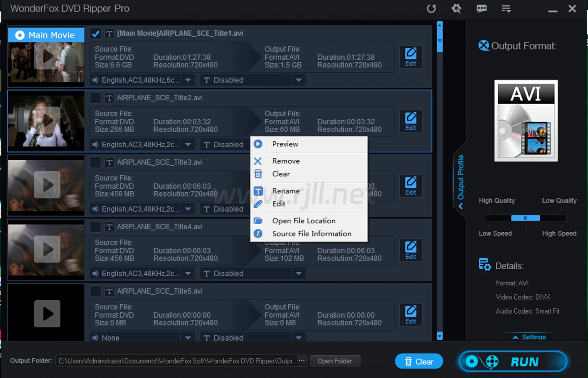Screen dimensions: 588x378
Task: Click the Open Folder button
Action: (x=335, y=361)
